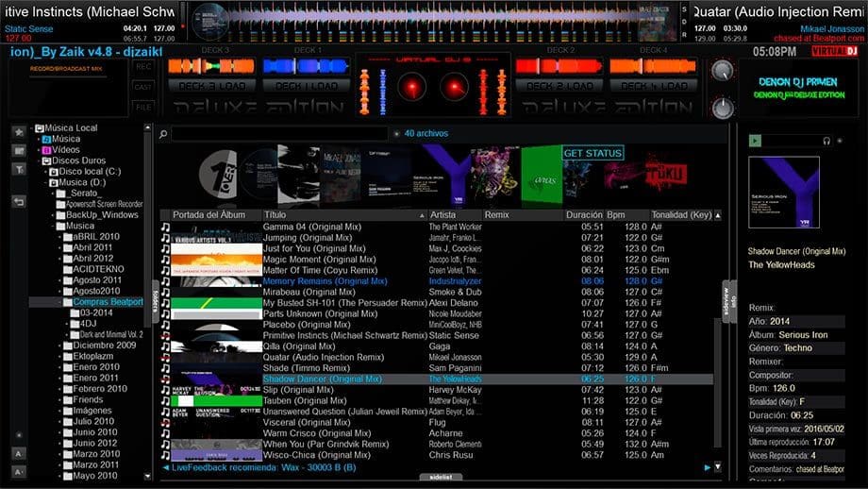This screenshot has width=868, height=489.
Task: Click the DECK 1 LOAD button
Action: coord(306,86)
